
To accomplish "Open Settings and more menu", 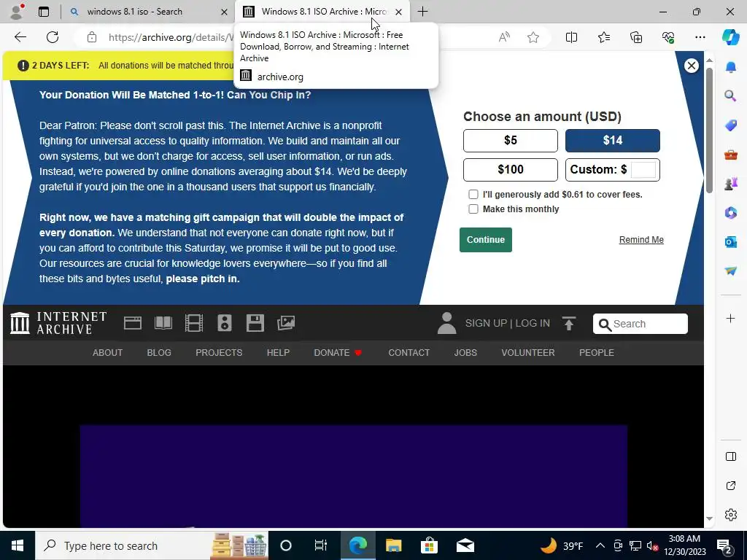I will (x=700, y=37).
